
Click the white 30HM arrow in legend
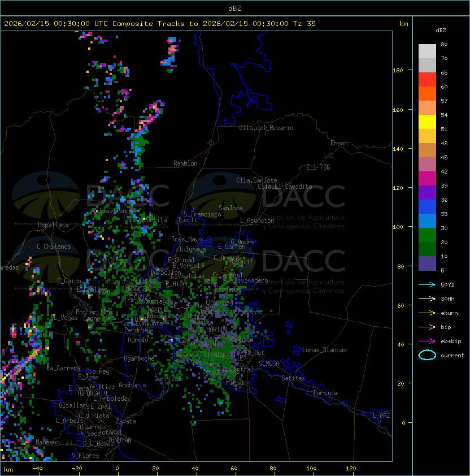[427, 298]
